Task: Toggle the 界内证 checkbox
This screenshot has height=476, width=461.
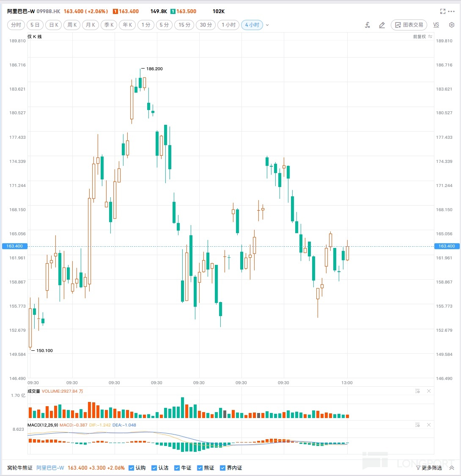Action: point(222,468)
